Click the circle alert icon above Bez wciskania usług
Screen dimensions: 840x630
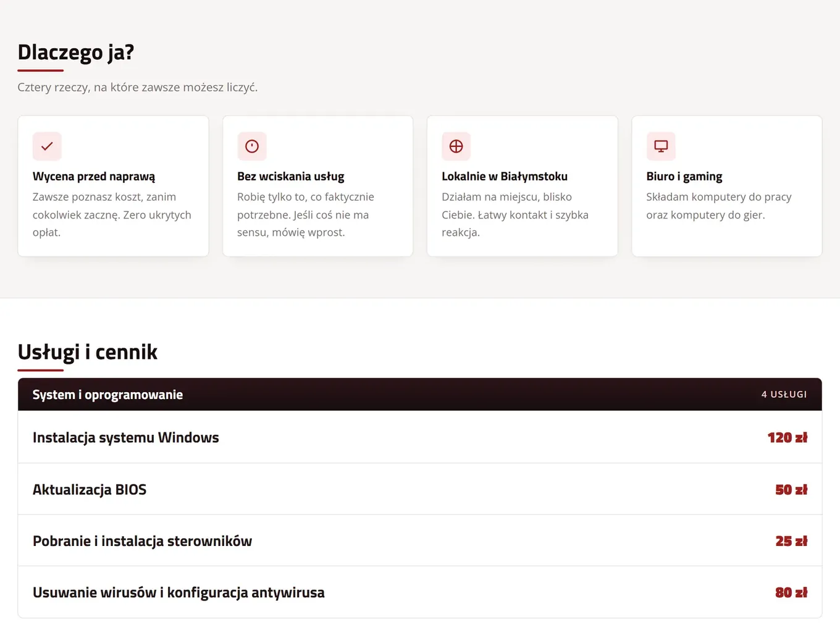point(252,146)
